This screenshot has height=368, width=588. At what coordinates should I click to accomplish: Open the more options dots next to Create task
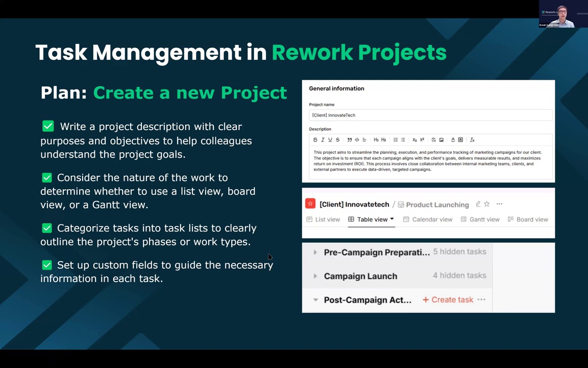pyautogui.click(x=481, y=300)
